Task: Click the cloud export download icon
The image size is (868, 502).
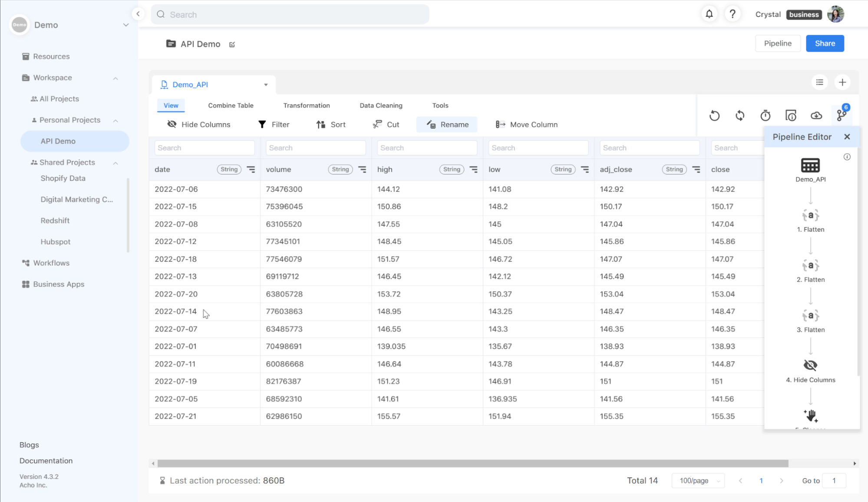Action: 816,115
